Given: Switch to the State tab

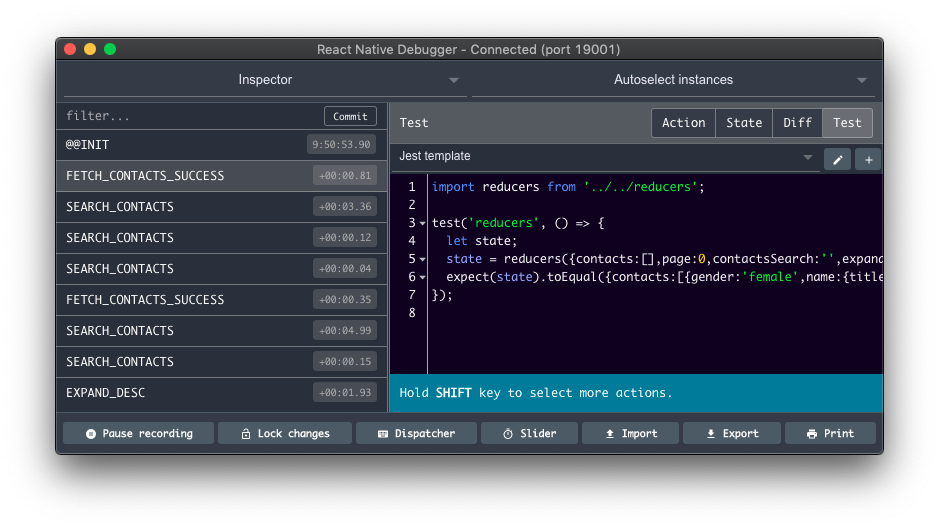Looking at the screenshot, I should click(x=743, y=123).
